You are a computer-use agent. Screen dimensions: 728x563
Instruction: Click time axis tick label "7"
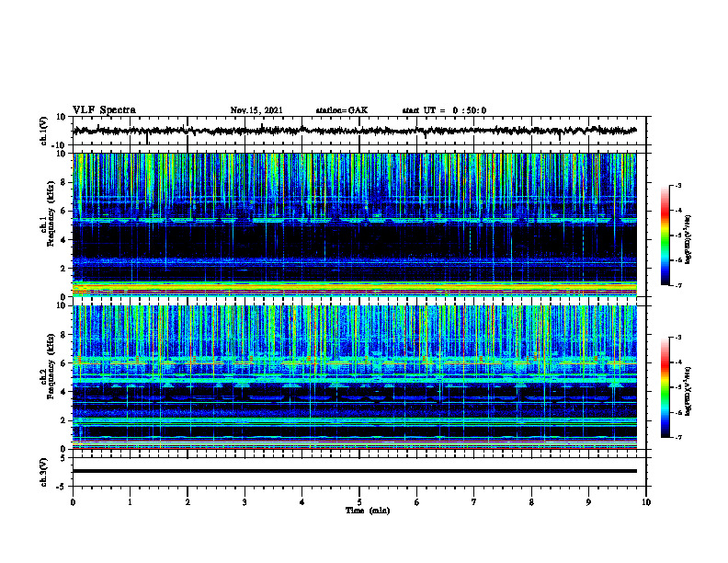pos(474,502)
